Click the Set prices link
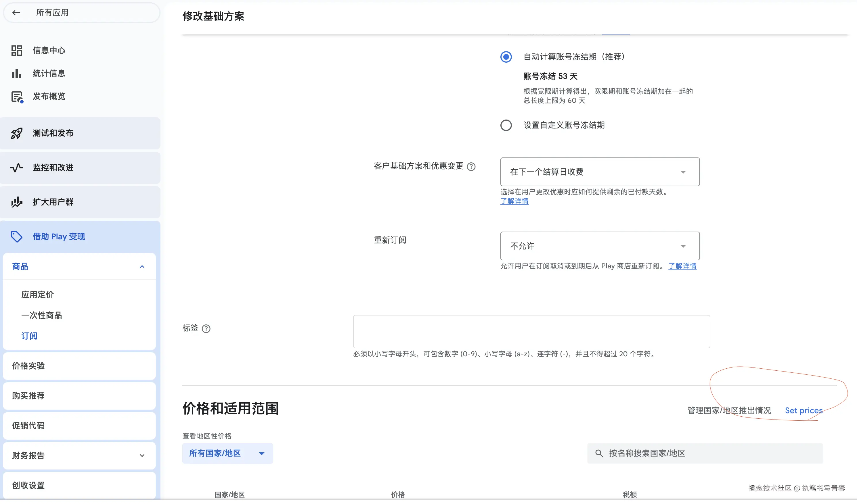857x504 pixels. point(804,410)
